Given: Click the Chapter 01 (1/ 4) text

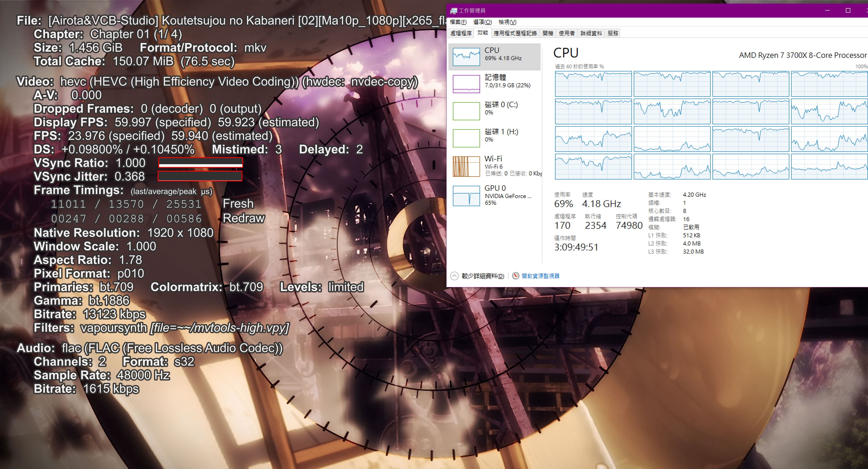Looking at the screenshot, I should (x=136, y=34).
